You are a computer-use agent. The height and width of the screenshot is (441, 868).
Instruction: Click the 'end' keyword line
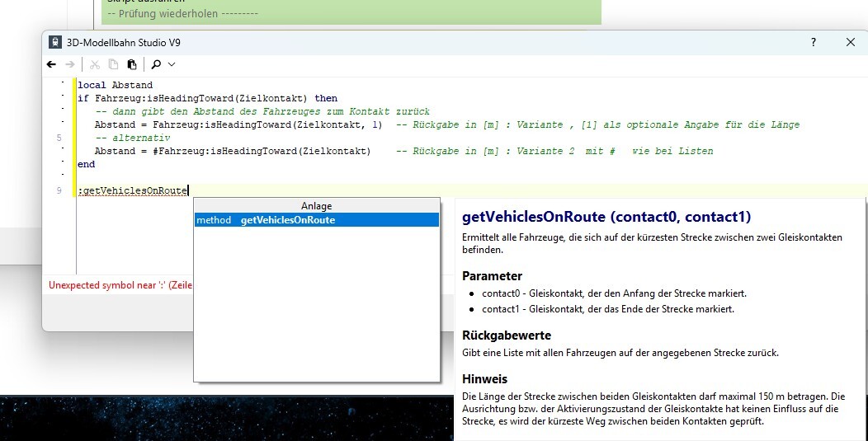point(87,164)
